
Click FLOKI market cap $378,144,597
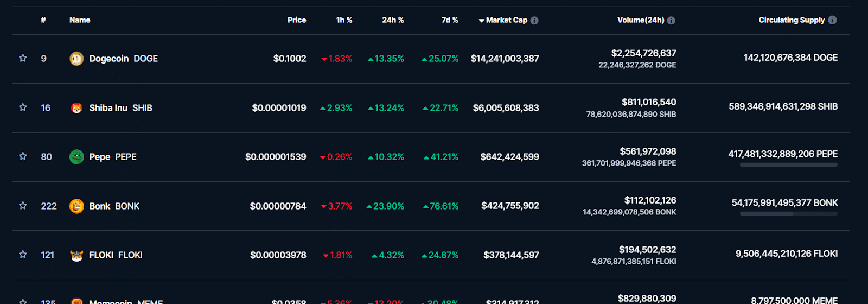pyautogui.click(x=511, y=255)
